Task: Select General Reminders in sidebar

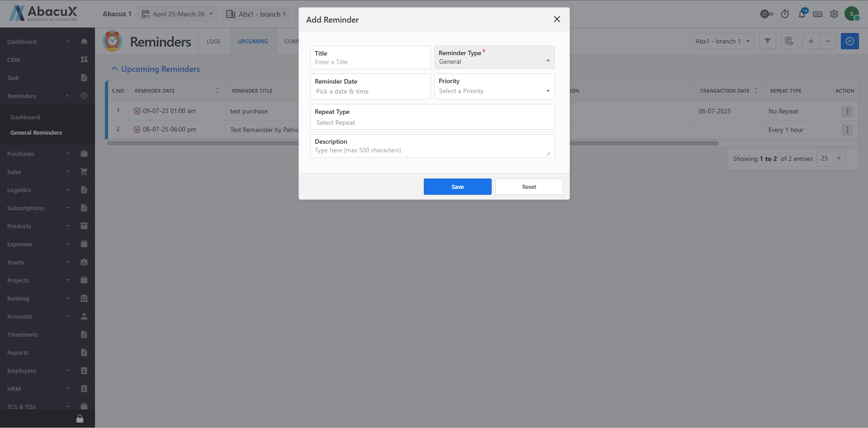Action: tap(36, 132)
